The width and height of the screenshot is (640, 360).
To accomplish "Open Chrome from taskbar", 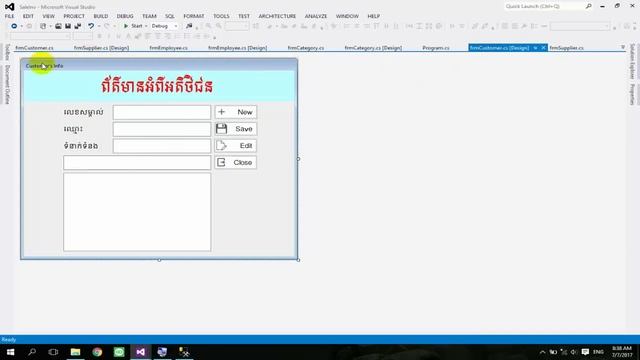I will click(x=97, y=352).
